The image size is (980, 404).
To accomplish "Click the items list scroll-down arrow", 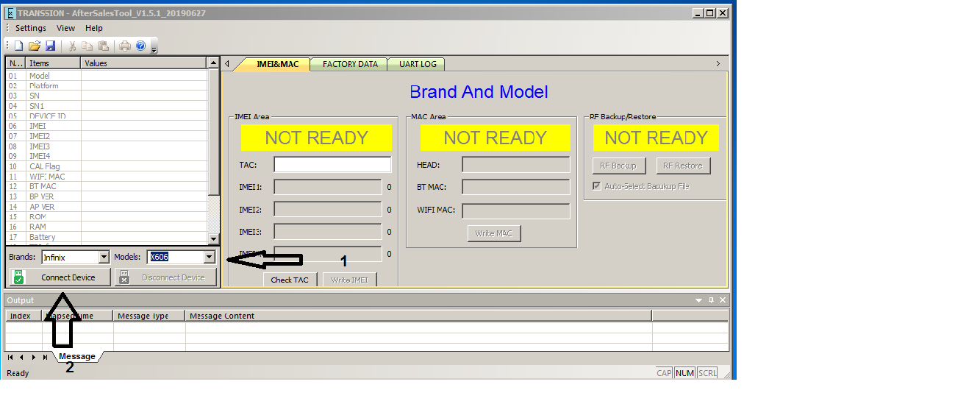I will pyautogui.click(x=214, y=238).
